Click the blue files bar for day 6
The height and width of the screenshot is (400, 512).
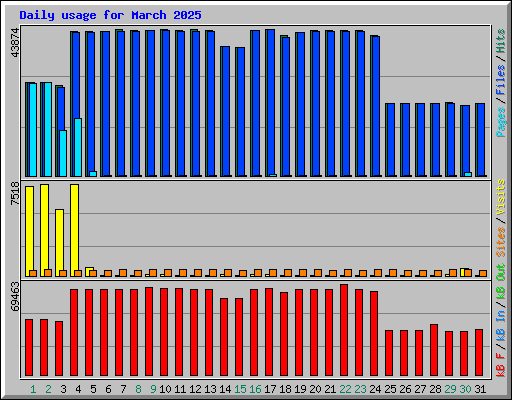tap(106, 104)
